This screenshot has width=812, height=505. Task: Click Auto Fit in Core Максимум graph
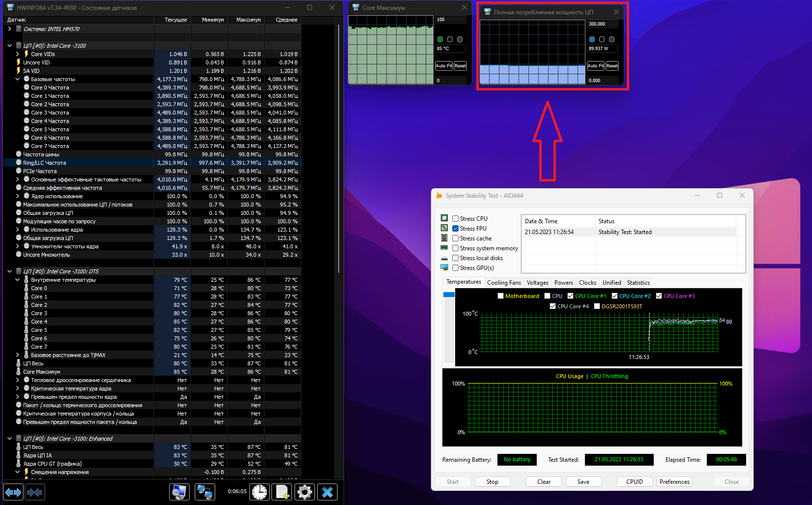[444, 66]
